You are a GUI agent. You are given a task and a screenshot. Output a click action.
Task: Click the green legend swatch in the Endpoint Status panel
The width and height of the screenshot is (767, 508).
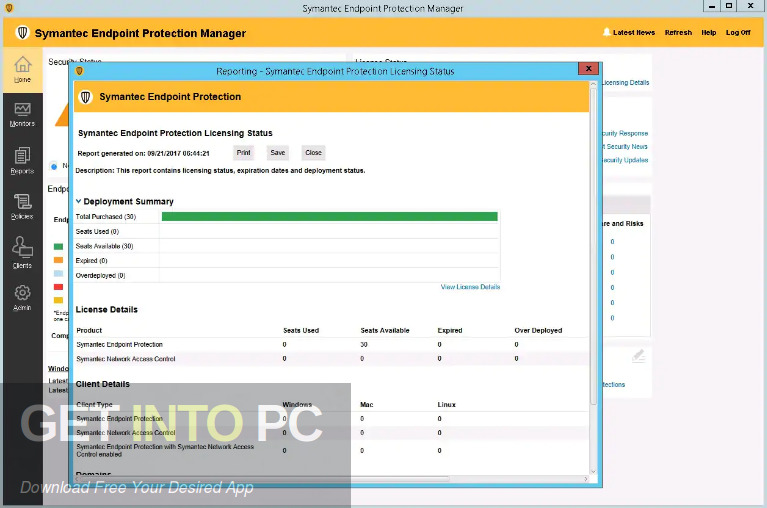click(x=58, y=246)
